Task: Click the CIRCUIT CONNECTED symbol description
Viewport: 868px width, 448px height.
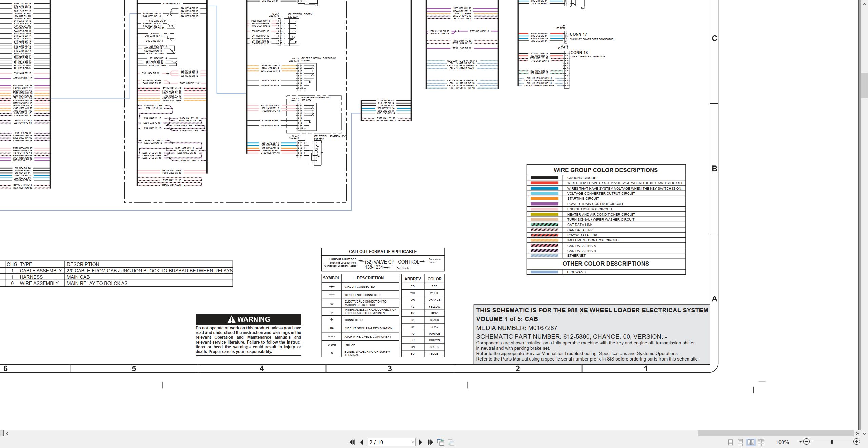Action: [359, 287]
